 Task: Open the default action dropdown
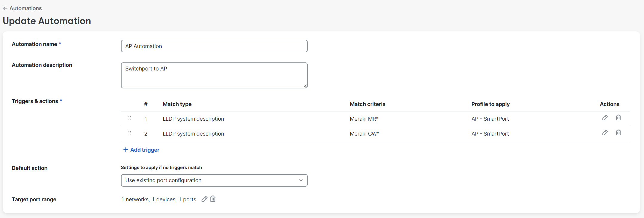[x=214, y=180]
